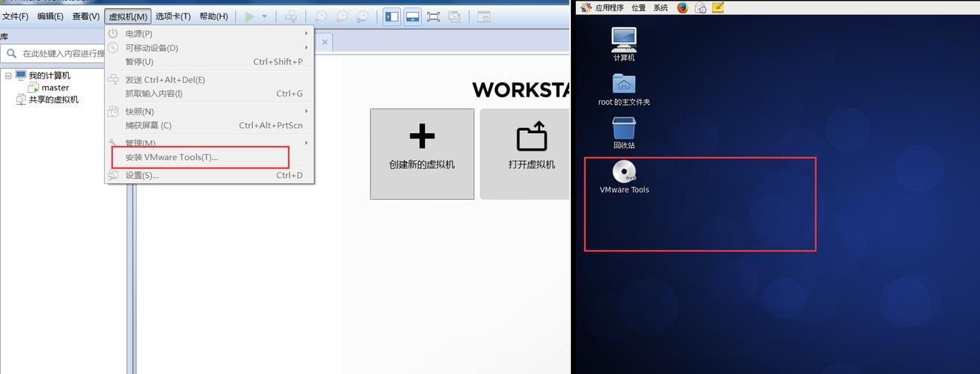Screen dimensions: 980x374
Task: Choose 发送 Ctrl+Alt+Del(E) entry
Action: pyautogui.click(x=209, y=80)
